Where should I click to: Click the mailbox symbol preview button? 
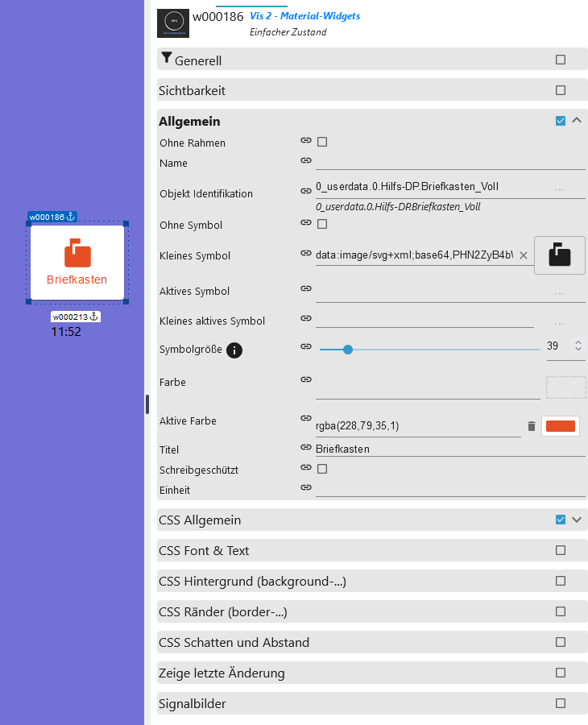tap(560, 255)
